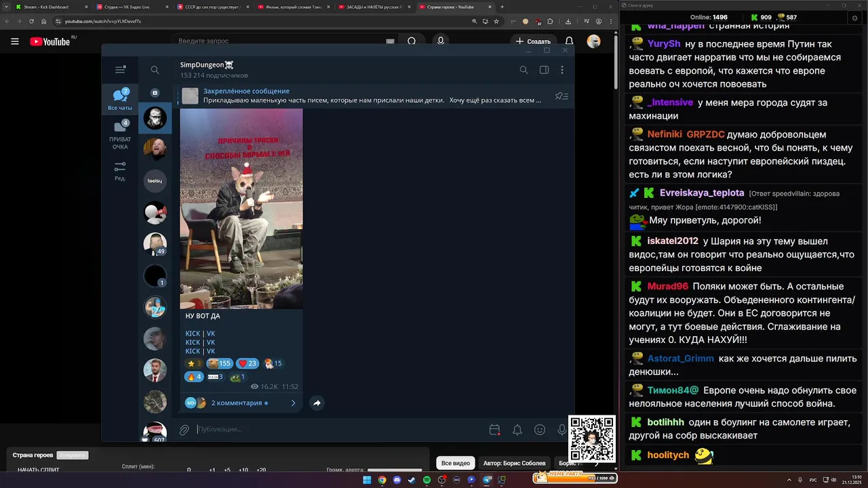
Task: Open the Telegram hamburger menu
Action: (120, 70)
